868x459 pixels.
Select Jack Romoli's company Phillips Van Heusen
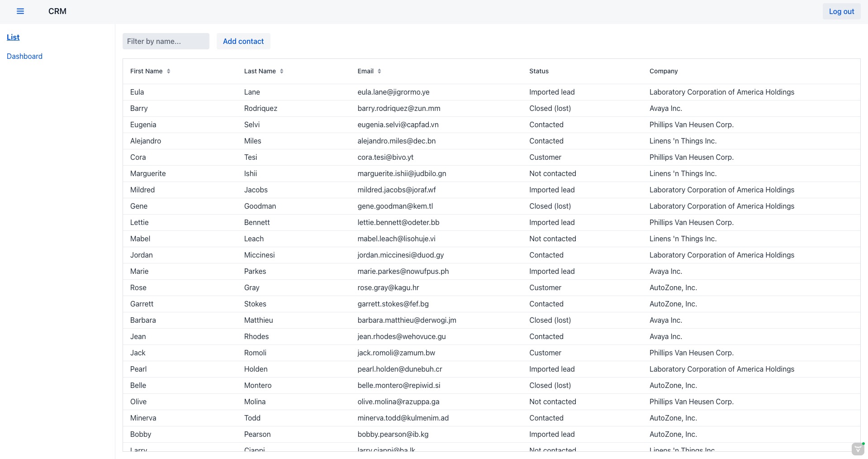click(x=691, y=353)
